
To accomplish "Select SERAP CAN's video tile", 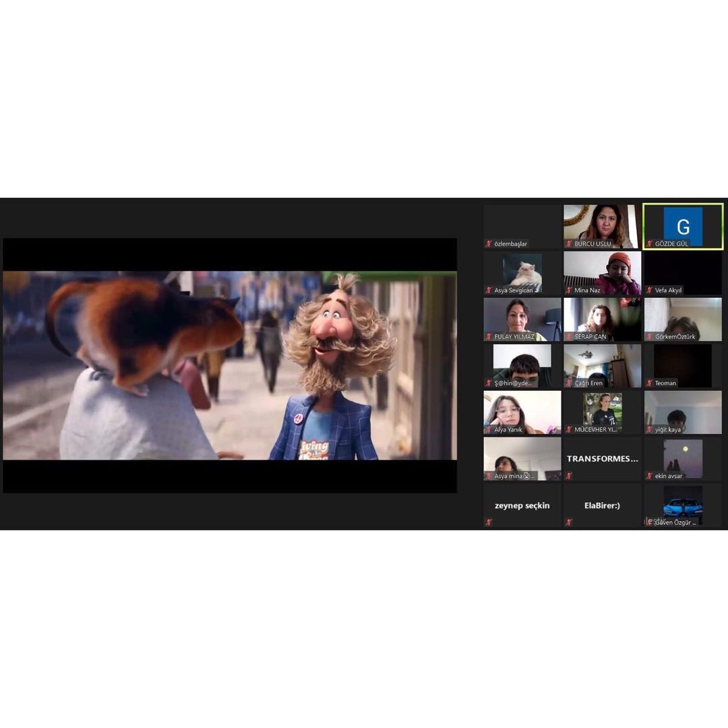I will [x=602, y=320].
